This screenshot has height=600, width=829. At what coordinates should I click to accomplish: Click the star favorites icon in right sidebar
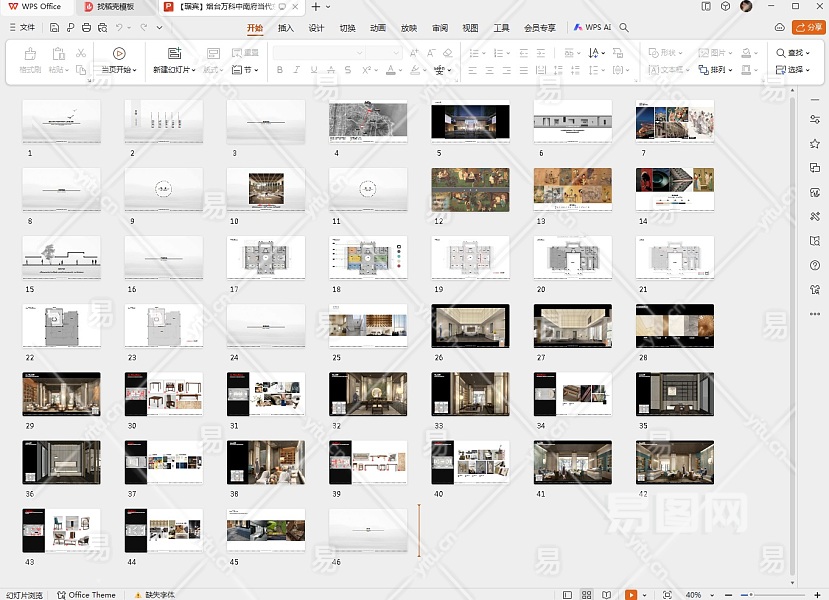coord(815,144)
